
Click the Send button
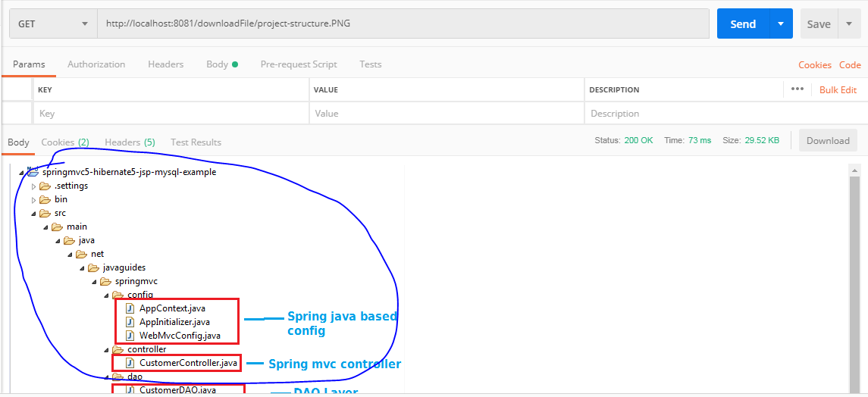pyautogui.click(x=743, y=23)
